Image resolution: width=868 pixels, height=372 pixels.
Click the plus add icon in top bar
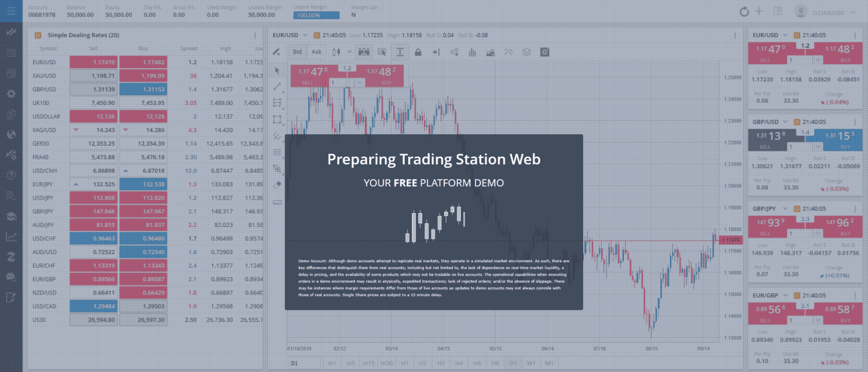pyautogui.click(x=759, y=11)
